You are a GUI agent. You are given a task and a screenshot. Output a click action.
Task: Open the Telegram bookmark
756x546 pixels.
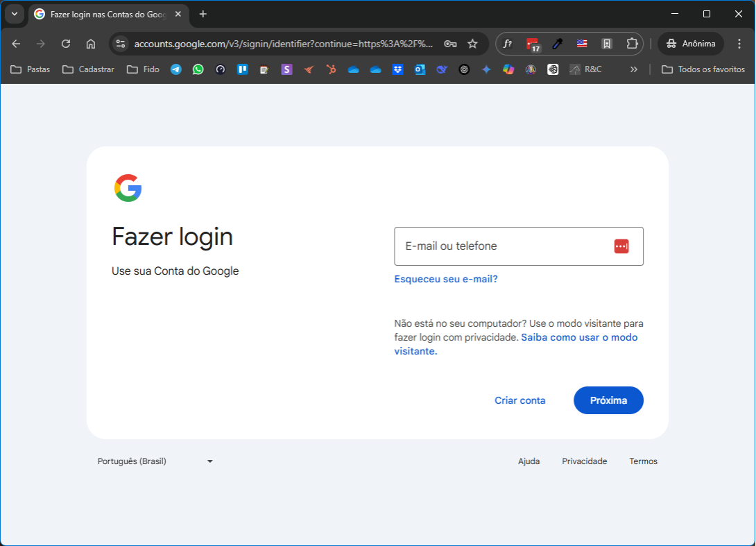pos(176,69)
